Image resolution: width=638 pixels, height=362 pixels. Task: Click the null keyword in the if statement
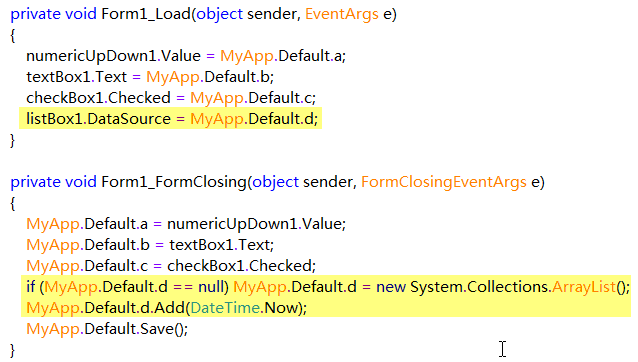tap(211, 287)
